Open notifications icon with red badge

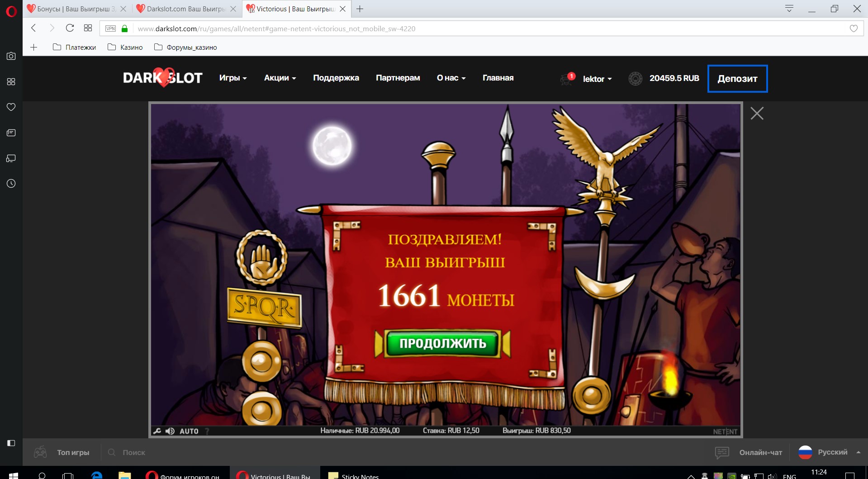(567, 79)
